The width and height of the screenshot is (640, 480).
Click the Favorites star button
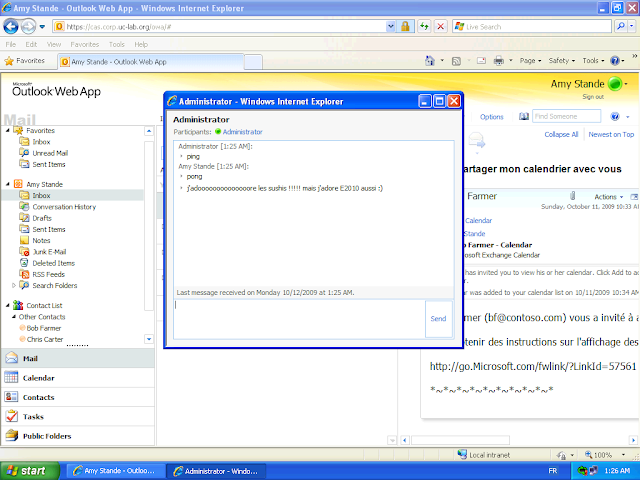pyautogui.click(x=24, y=61)
